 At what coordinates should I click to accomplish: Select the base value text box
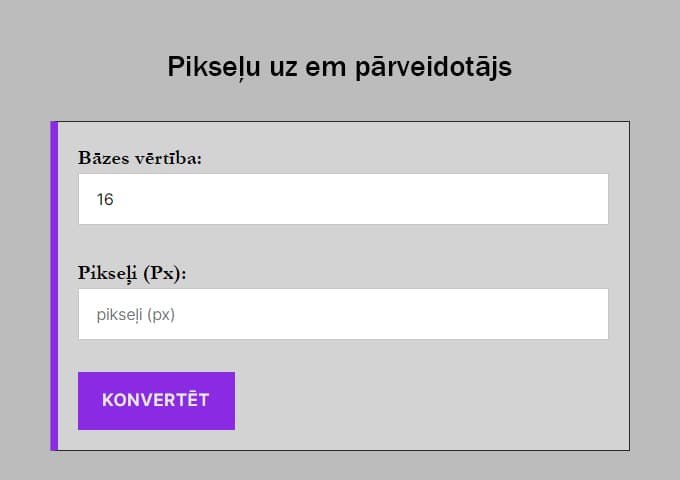(343, 199)
